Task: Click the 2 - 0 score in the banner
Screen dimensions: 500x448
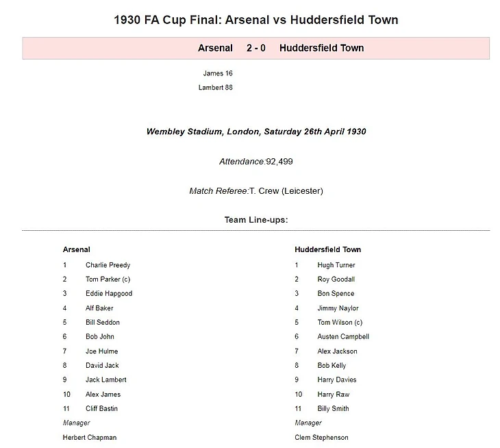Action: [256, 48]
